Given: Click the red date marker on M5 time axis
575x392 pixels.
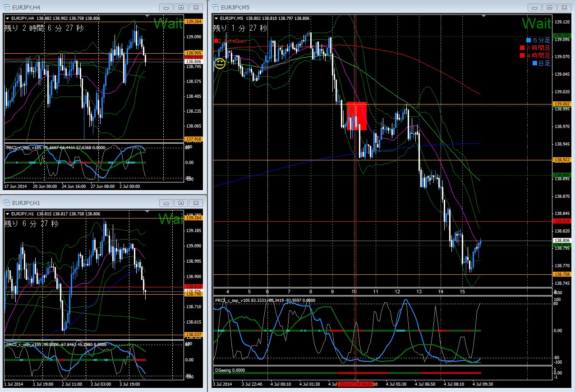Looking at the screenshot, I should [355, 384].
